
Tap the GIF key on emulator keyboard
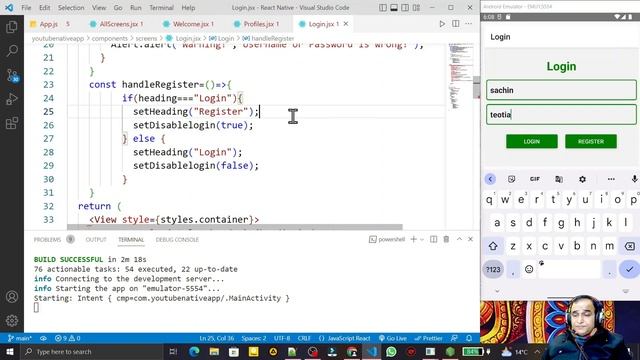(535, 179)
